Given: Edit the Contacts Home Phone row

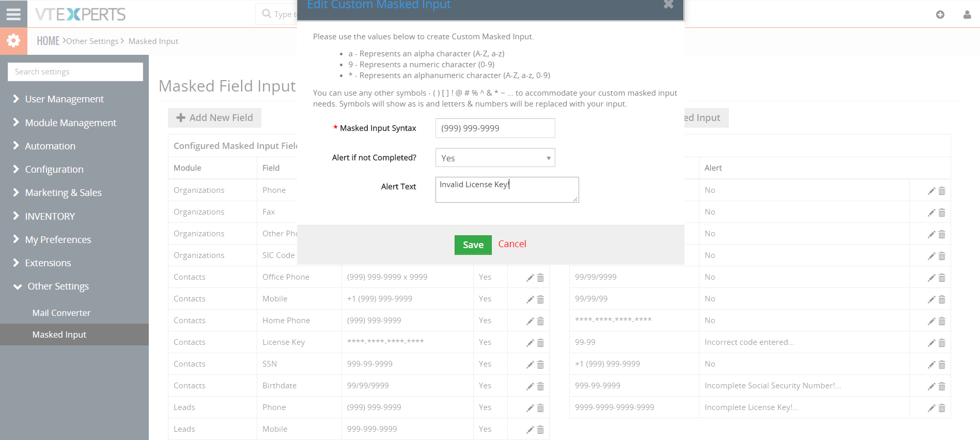Looking at the screenshot, I should (530, 321).
